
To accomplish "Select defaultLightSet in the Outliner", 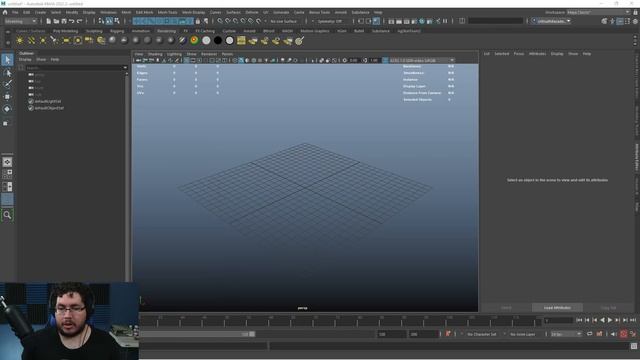I will click(x=48, y=101).
